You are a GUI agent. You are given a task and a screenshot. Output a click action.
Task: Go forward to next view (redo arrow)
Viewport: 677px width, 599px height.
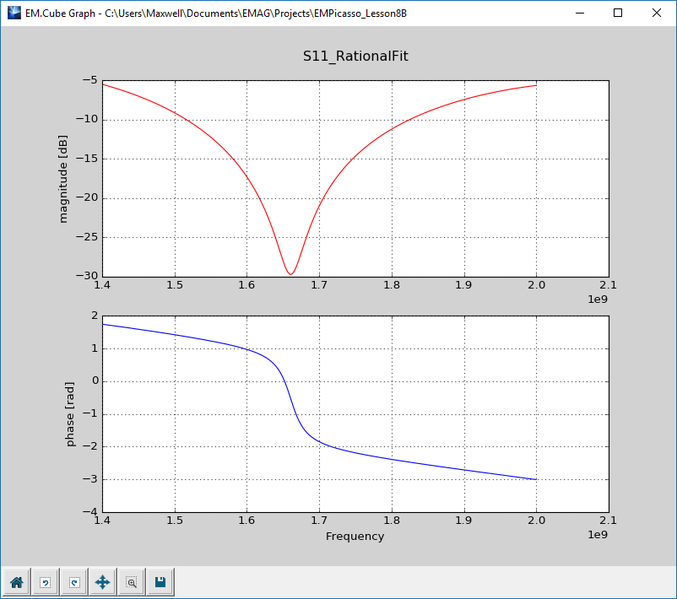[74, 582]
